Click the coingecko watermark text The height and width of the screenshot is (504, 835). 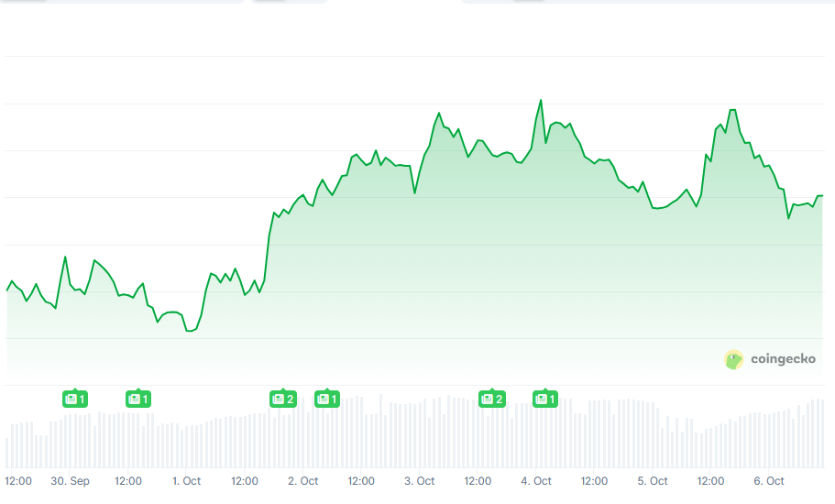click(x=783, y=359)
